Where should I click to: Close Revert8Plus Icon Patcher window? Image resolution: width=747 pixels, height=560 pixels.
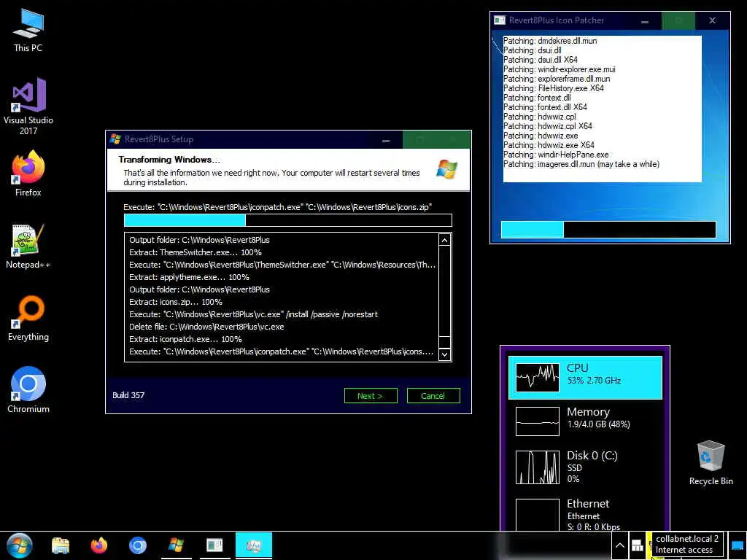(x=712, y=20)
